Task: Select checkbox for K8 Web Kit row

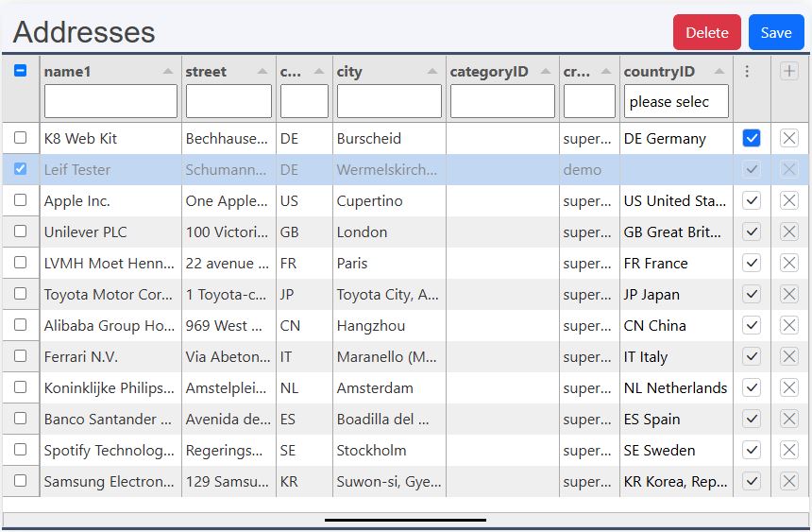Action: [20, 137]
